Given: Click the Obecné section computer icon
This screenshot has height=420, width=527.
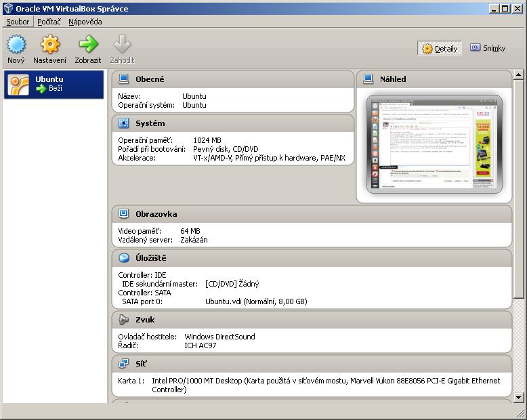Looking at the screenshot, I should 124,79.
